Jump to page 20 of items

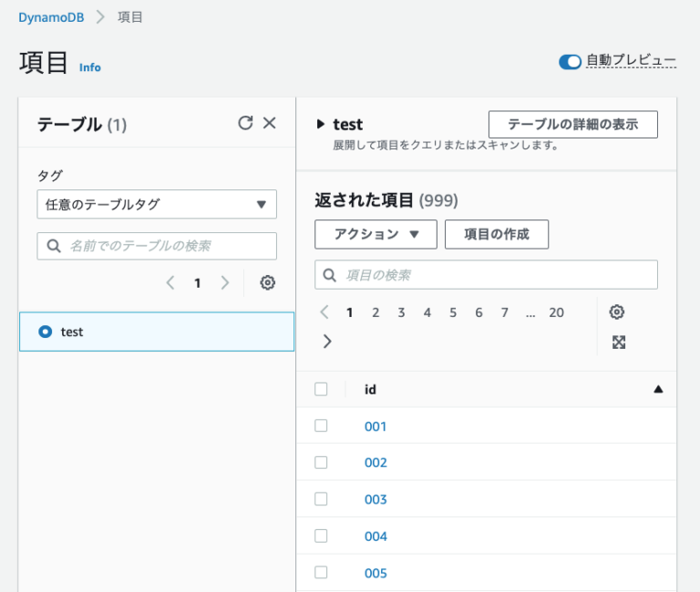pos(556,312)
